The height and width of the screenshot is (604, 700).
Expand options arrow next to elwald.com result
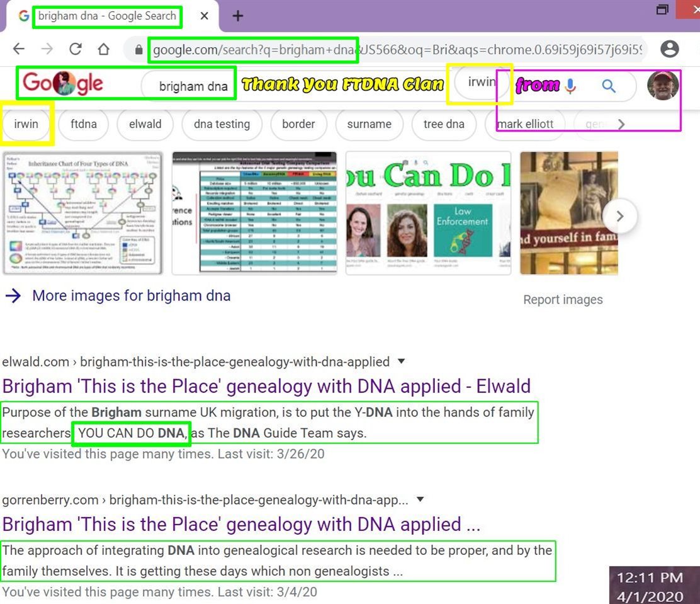pyautogui.click(x=402, y=362)
